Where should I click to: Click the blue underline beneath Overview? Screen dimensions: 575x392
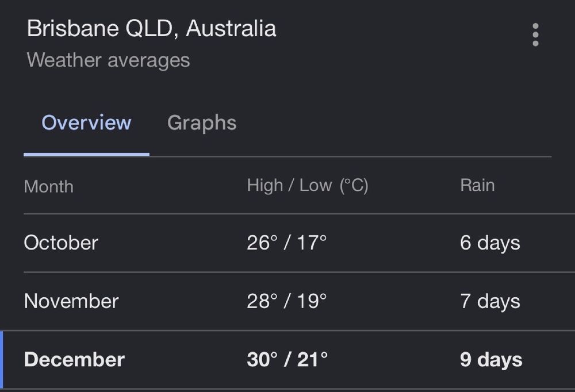coord(86,154)
